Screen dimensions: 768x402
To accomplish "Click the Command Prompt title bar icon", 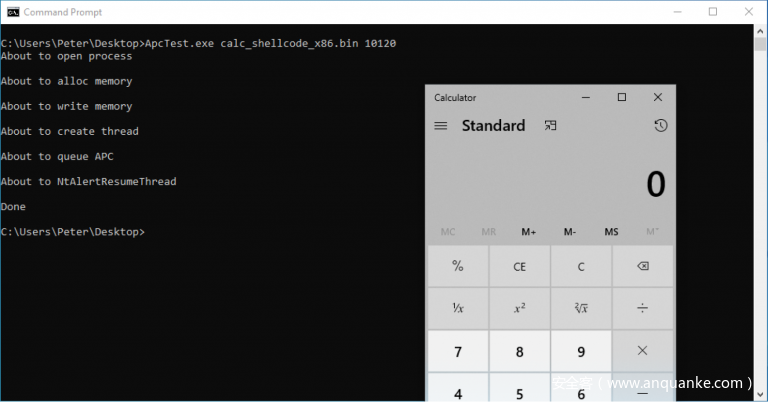I will pyautogui.click(x=13, y=12).
